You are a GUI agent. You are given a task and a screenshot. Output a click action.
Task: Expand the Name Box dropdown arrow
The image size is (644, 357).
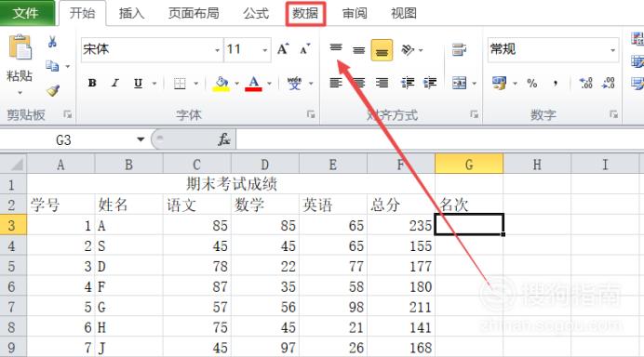[141, 139]
